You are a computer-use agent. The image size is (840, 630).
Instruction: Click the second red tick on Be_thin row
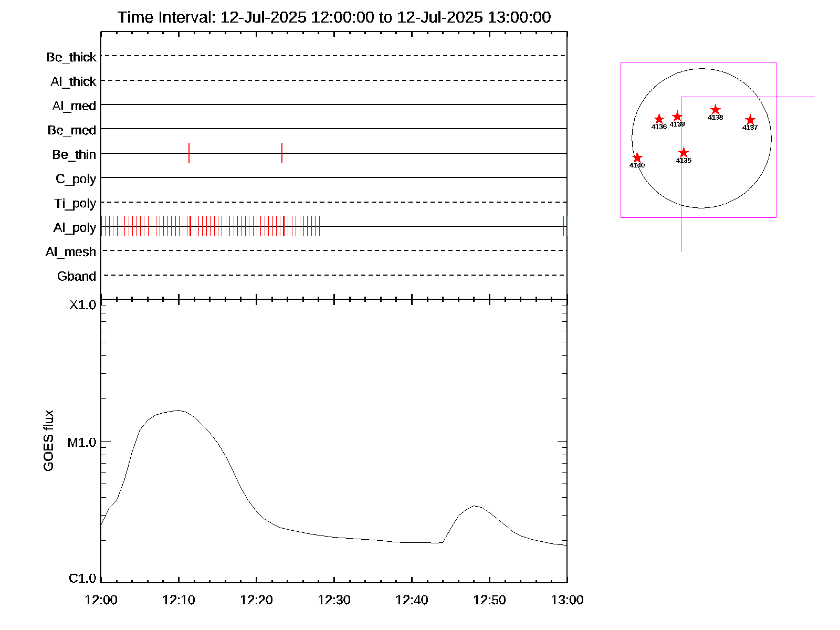282,153
